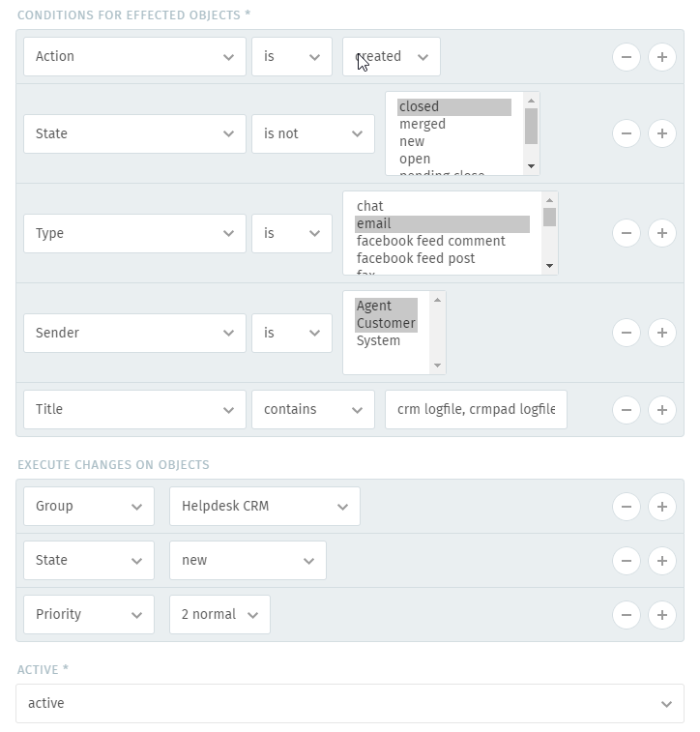Open the 'created' action value dropdown

392,57
